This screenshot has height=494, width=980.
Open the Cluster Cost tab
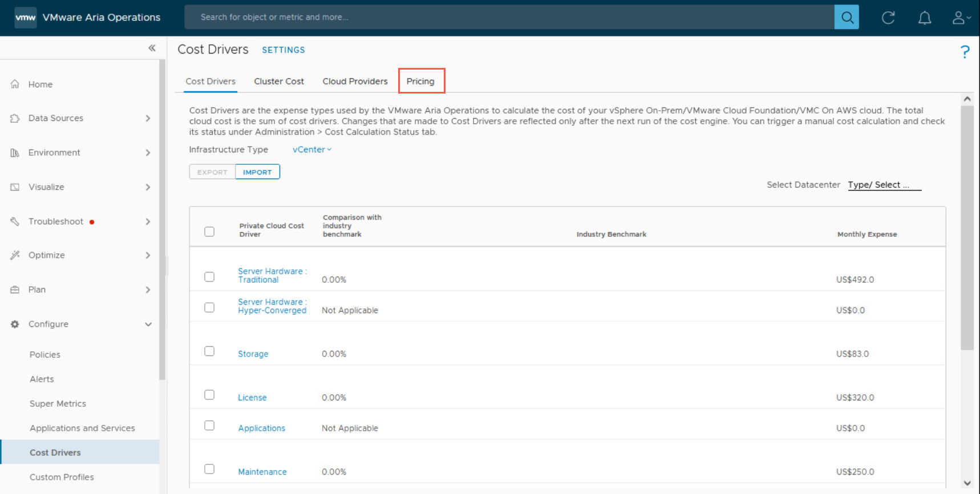279,81
